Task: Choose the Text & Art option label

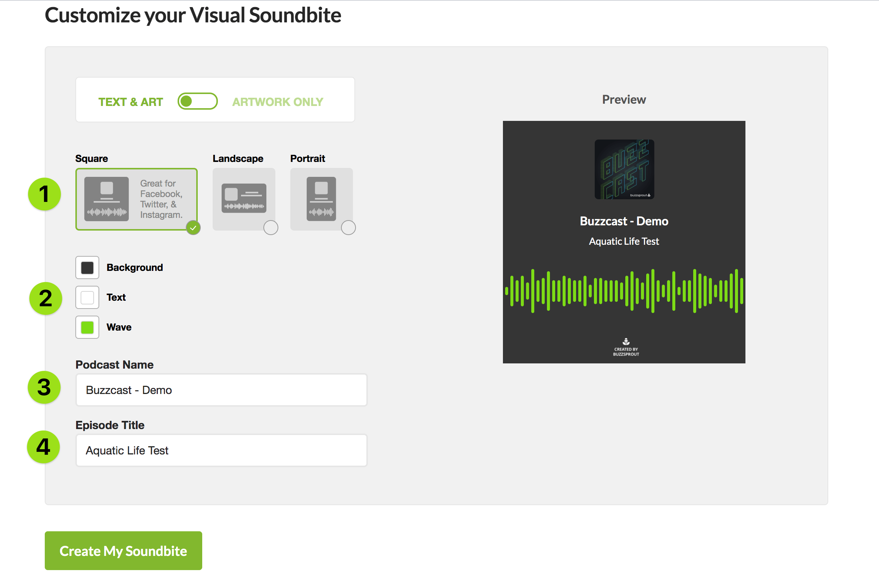Action: click(x=131, y=101)
